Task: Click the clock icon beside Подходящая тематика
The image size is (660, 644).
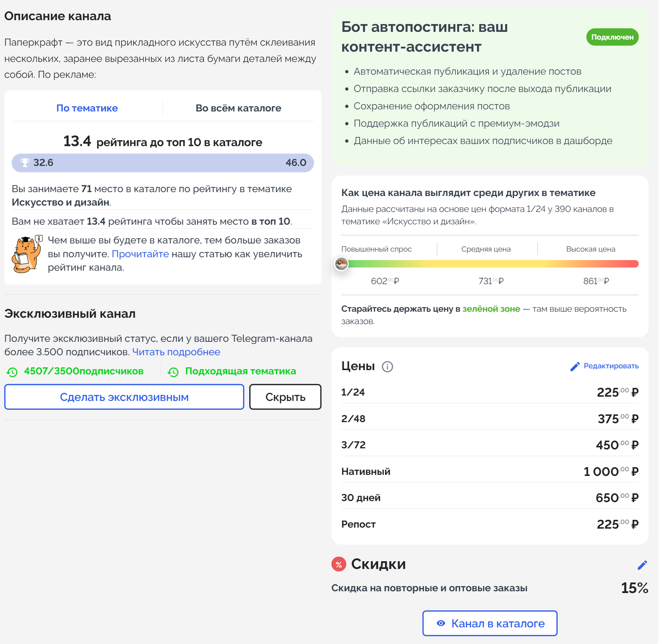Action: (x=173, y=372)
